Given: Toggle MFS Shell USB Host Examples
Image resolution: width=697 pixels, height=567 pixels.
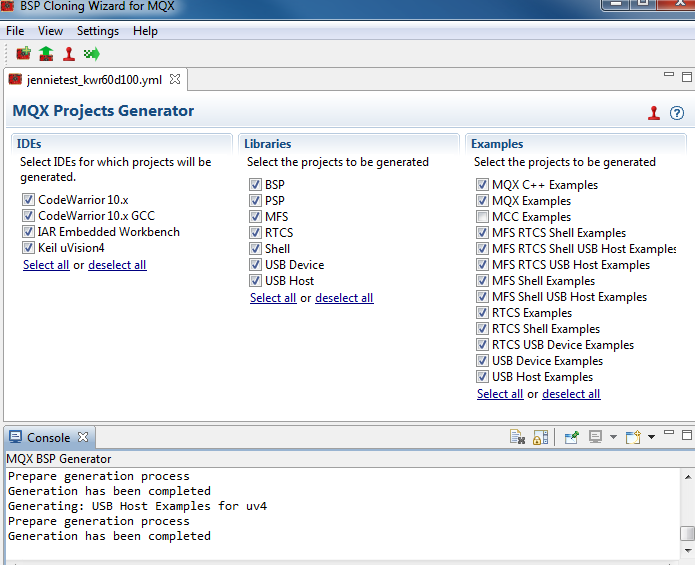Looking at the screenshot, I should [482, 296].
